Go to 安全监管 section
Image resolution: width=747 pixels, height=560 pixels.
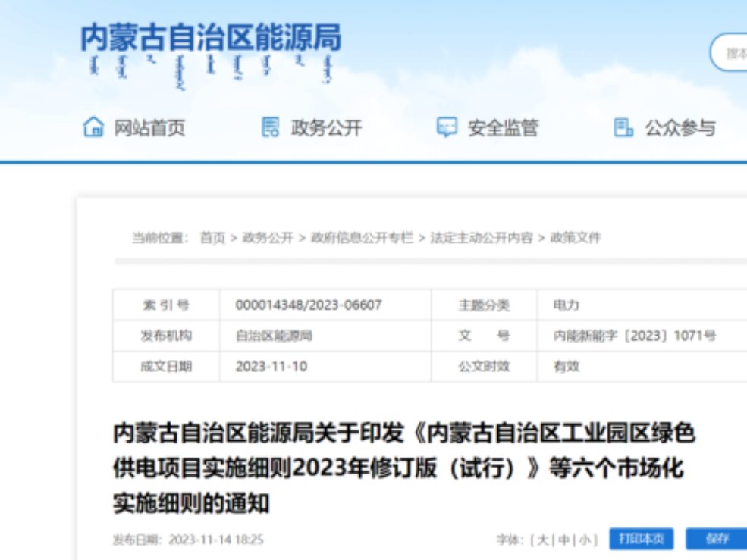pyautogui.click(x=503, y=127)
